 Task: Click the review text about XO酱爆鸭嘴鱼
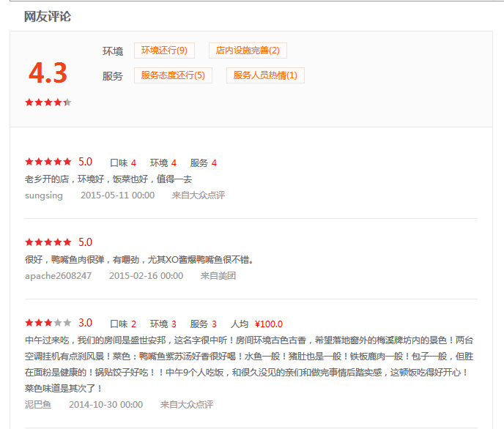coord(139,260)
